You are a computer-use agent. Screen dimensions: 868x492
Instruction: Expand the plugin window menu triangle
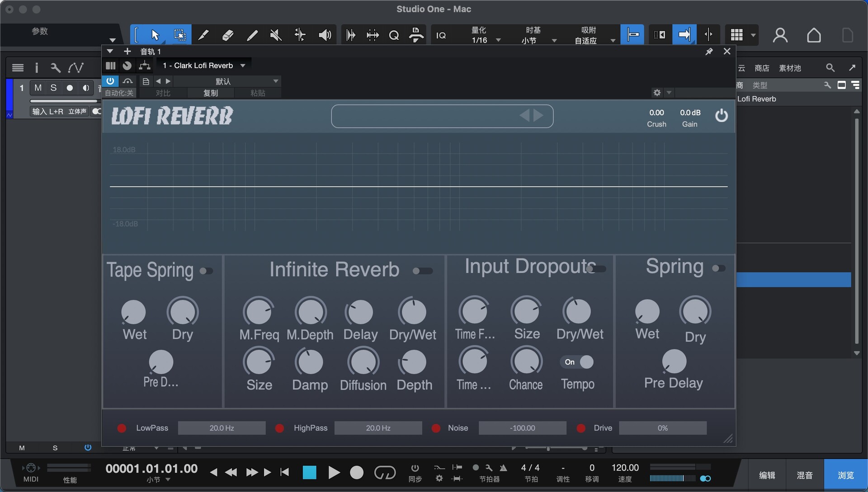pos(110,51)
